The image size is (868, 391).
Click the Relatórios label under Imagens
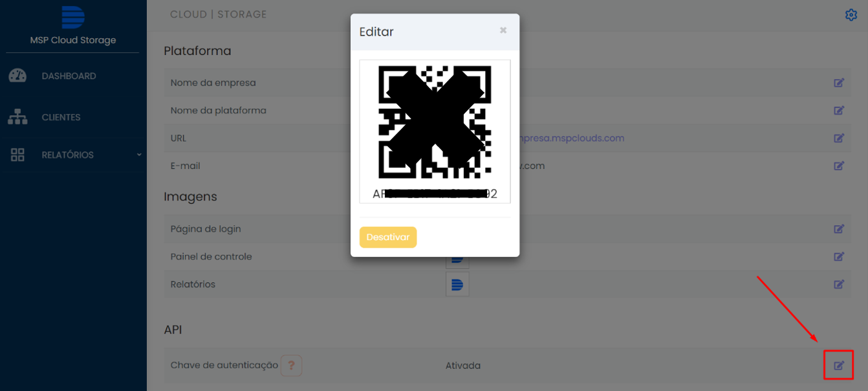[193, 284]
